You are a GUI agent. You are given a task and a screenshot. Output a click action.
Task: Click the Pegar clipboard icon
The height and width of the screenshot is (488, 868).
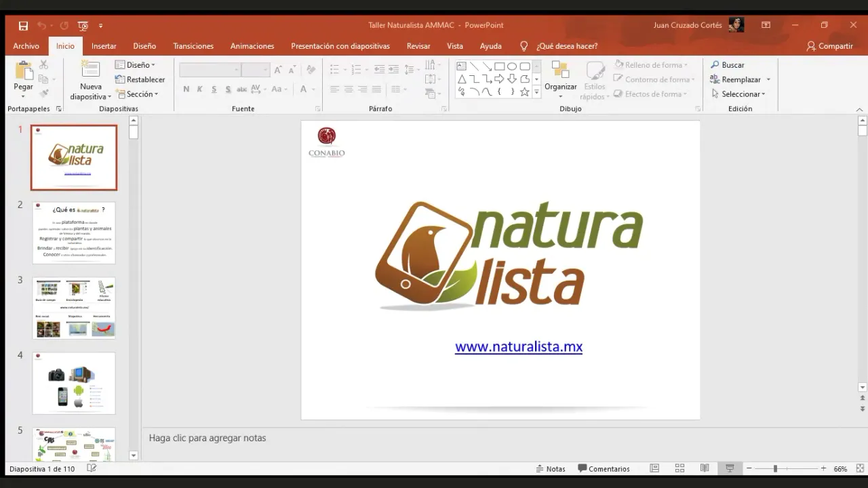(x=24, y=70)
